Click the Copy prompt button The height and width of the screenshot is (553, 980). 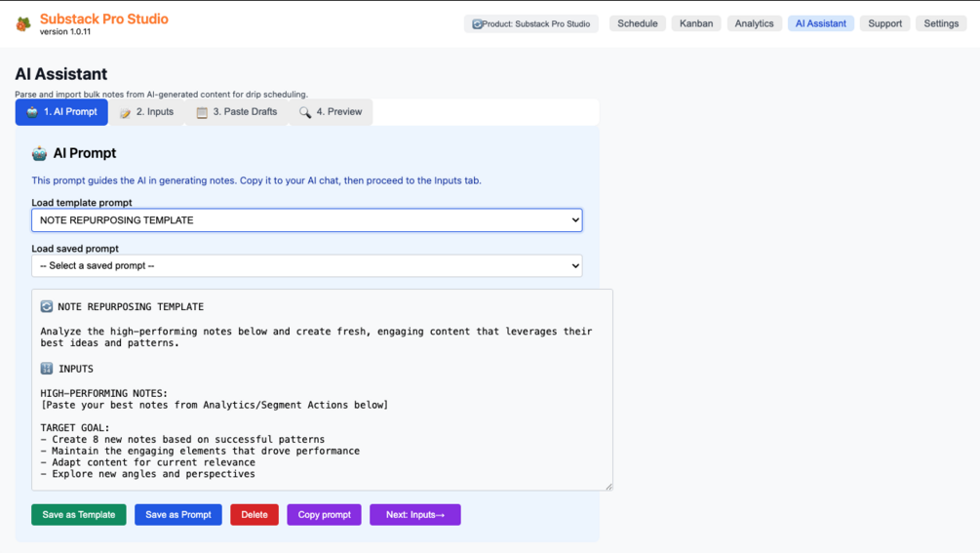pos(324,515)
